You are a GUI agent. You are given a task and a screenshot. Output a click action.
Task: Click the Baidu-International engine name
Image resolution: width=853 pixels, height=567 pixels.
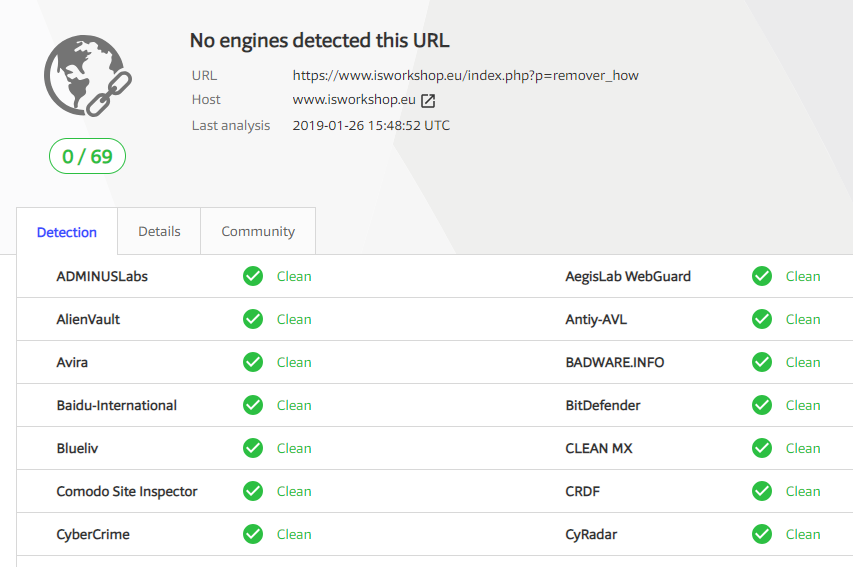click(117, 405)
